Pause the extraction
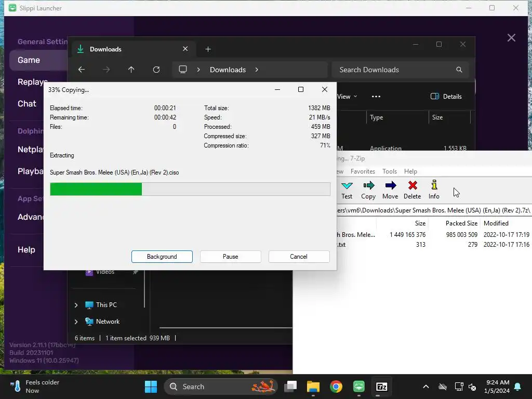This screenshot has height=399, width=532. click(230, 257)
